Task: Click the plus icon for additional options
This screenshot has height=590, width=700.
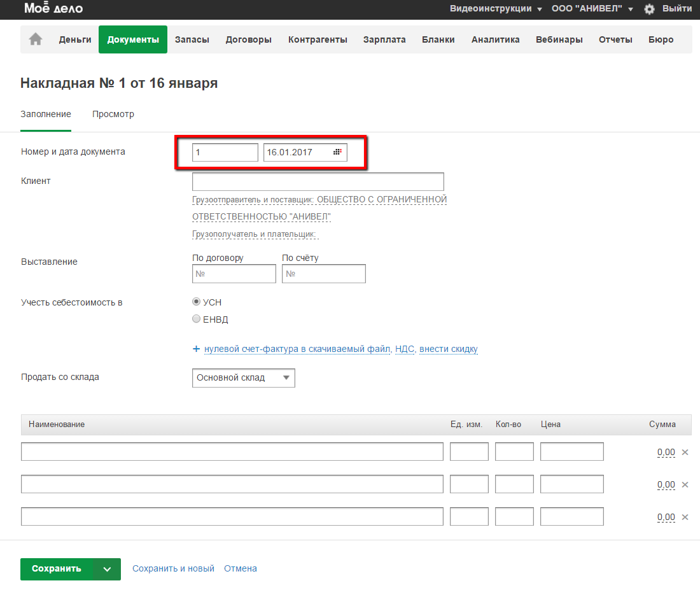Action: tap(196, 349)
